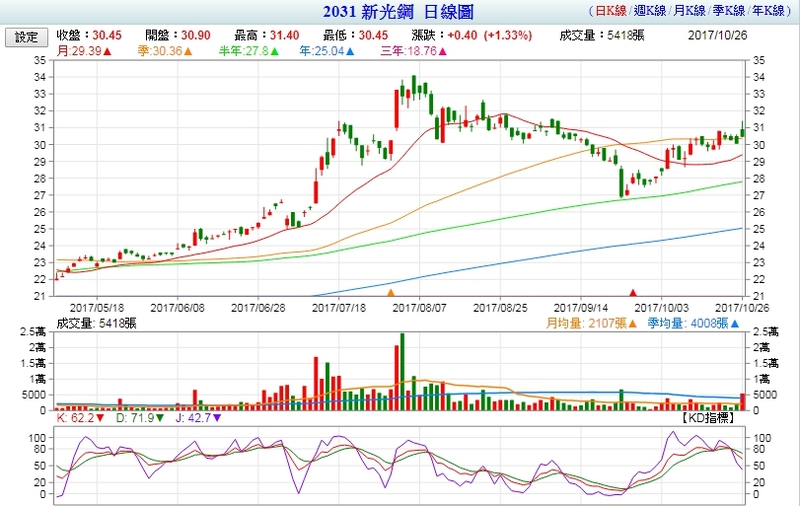Open the 設定 settings button
This screenshot has height=506, width=800.
pyautogui.click(x=27, y=37)
